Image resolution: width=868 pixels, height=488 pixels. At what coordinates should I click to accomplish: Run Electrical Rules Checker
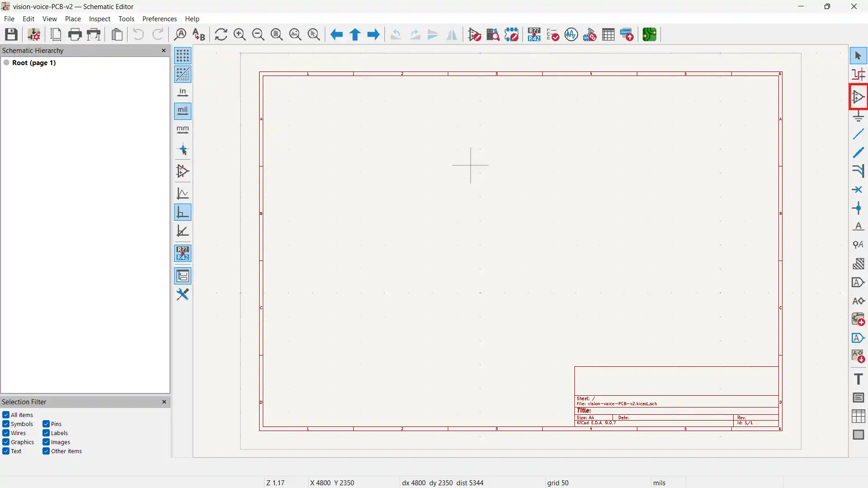click(x=553, y=34)
